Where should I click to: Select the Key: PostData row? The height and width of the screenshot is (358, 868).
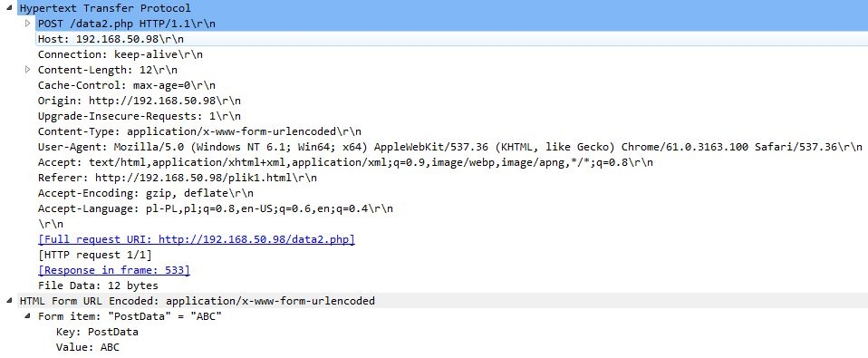coord(98,332)
